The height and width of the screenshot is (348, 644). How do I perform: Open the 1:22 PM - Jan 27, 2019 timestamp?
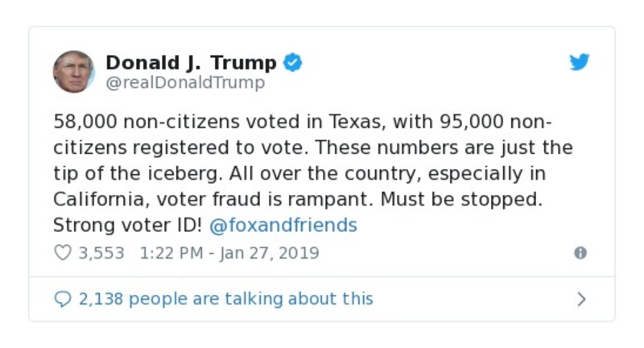click(x=229, y=253)
